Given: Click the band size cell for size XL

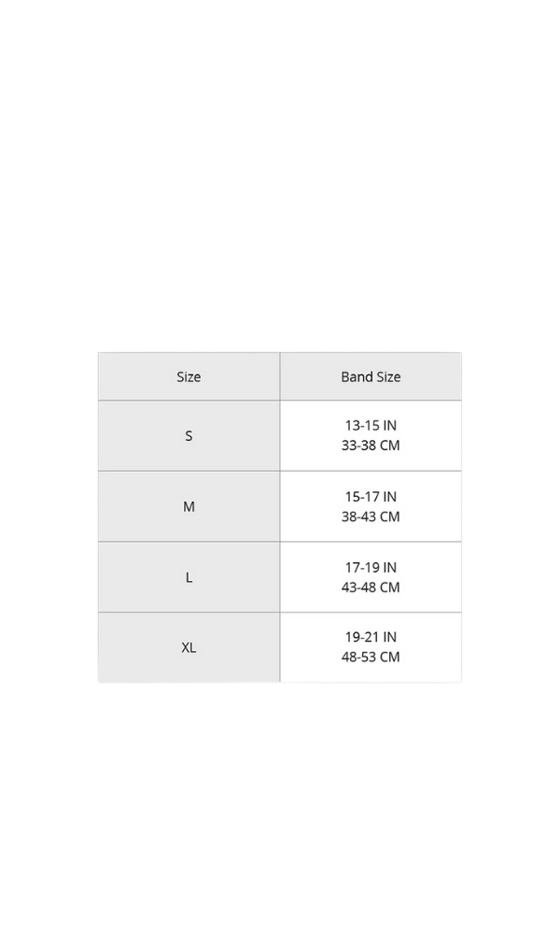Looking at the screenshot, I should (x=429, y=647).
